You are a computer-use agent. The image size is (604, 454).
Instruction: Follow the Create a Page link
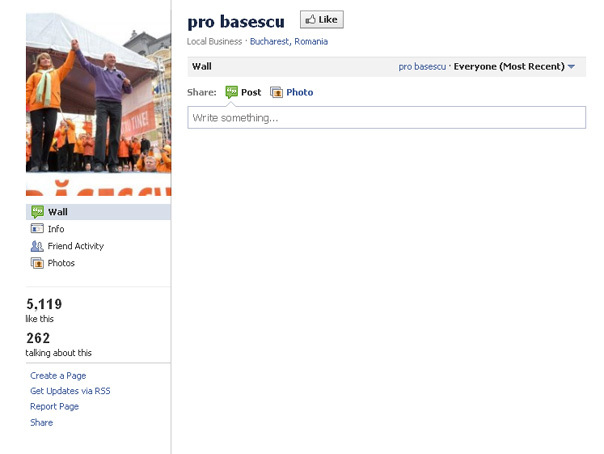click(58, 375)
